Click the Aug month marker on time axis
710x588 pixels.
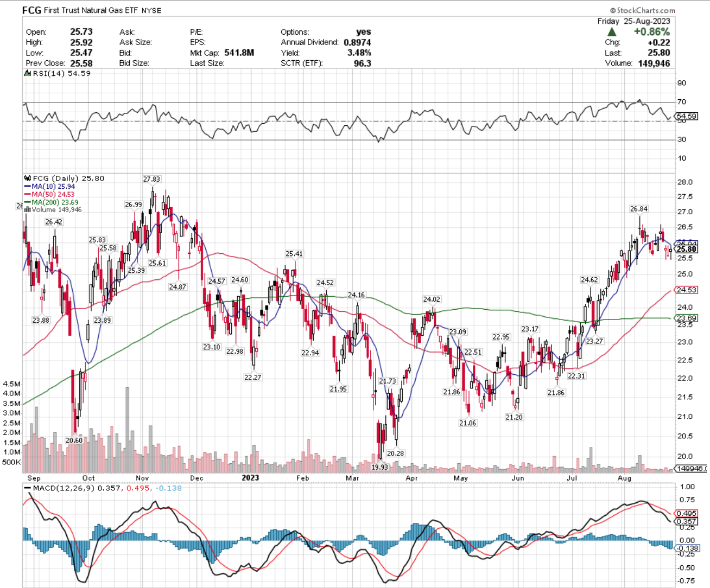coord(625,478)
